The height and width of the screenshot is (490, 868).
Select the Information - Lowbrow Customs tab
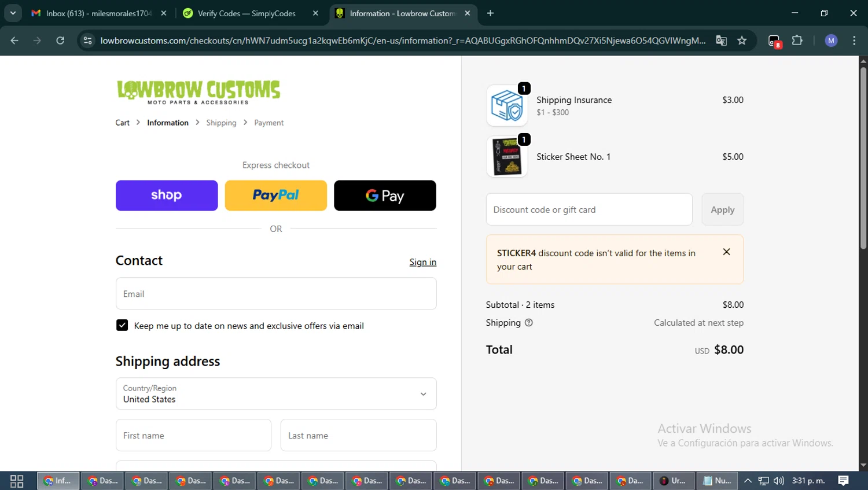point(403,13)
